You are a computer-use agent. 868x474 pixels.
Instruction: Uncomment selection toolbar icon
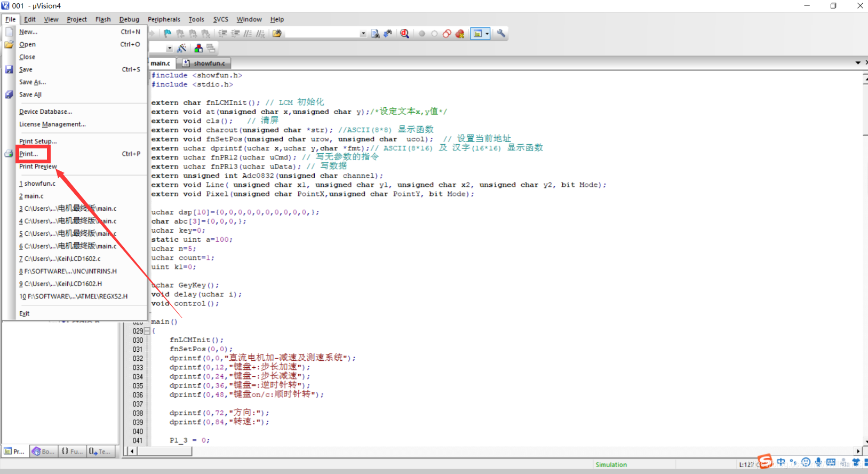(x=260, y=34)
